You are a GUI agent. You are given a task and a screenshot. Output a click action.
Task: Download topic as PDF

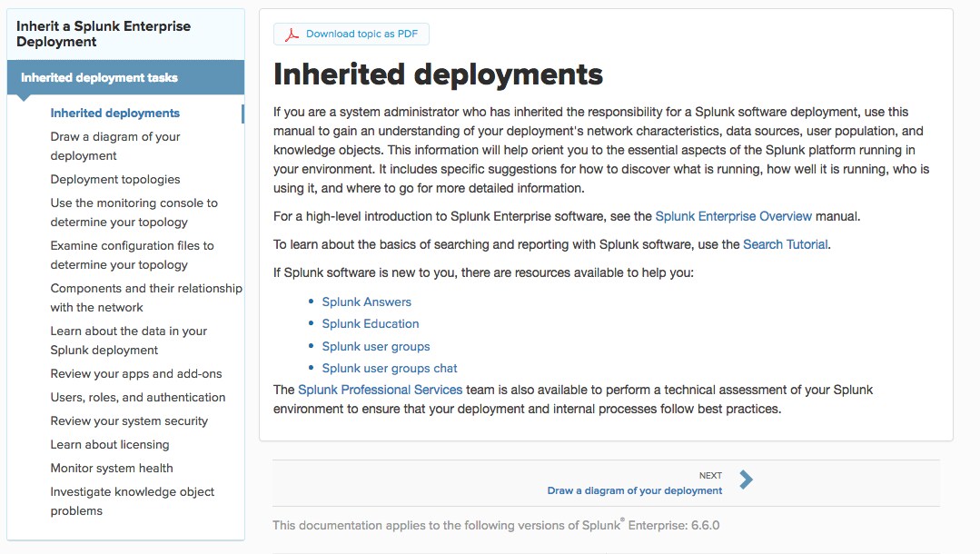coord(351,34)
